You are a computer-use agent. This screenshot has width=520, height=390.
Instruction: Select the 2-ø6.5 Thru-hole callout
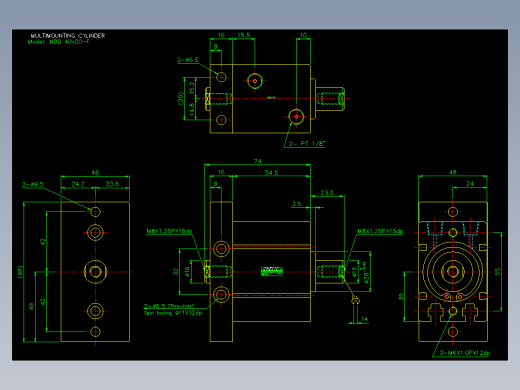(x=169, y=306)
